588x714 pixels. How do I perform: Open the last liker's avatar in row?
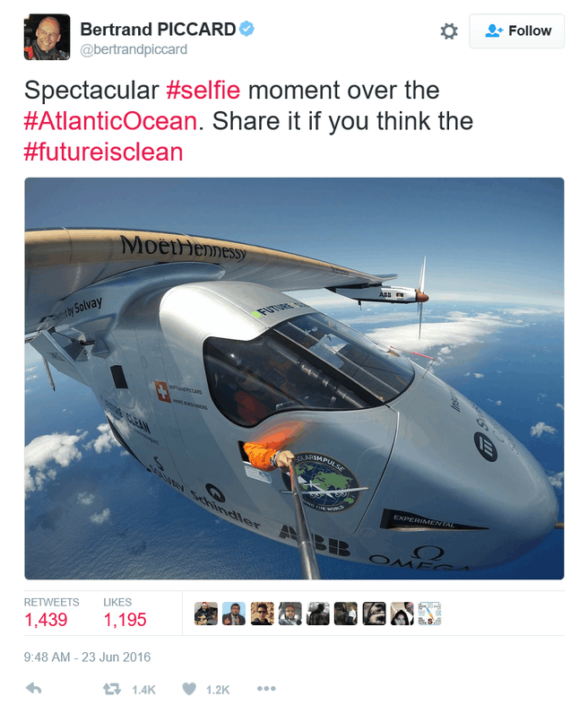click(x=429, y=614)
